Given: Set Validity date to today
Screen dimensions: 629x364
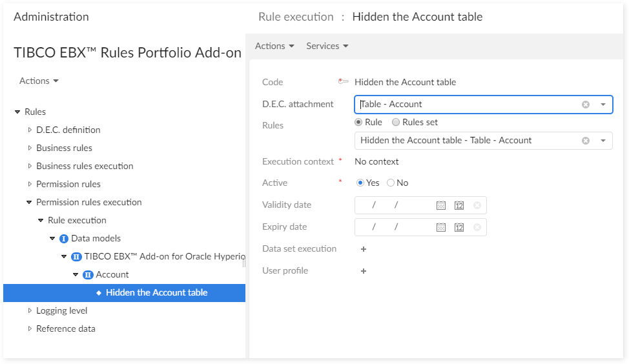Looking at the screenshot, I should click(459, 206).
